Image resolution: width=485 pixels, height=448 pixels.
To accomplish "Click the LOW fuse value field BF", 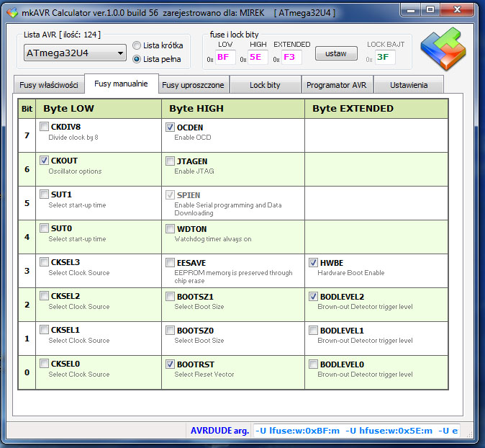I will (225, 58).
